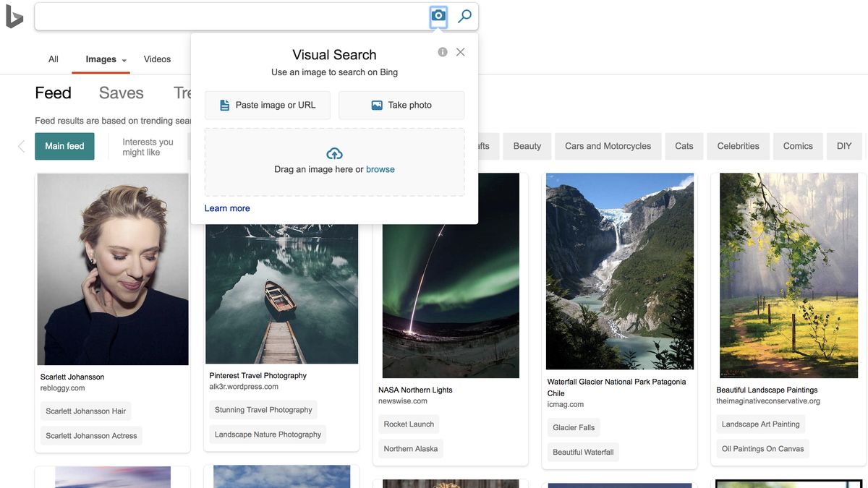Toggle the Celebrities category filter
This screenshot has width=868, height=488.
(x=738, y=146)
